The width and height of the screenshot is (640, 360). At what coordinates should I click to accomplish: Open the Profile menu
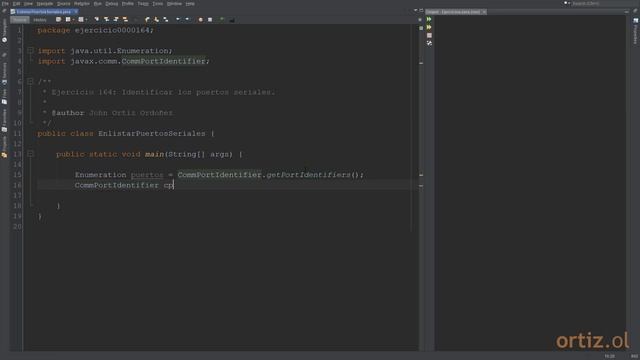coord(128,4)
